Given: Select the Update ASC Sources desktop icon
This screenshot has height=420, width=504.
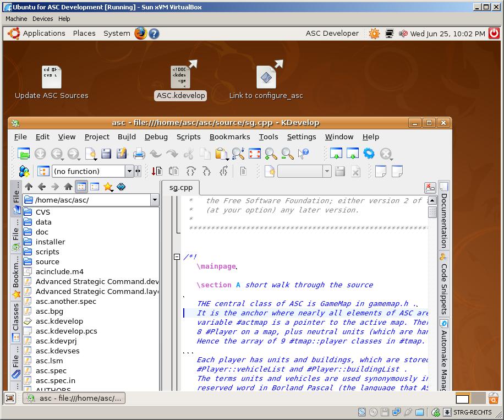Looking at the screenshot, I should click(51, 83).
